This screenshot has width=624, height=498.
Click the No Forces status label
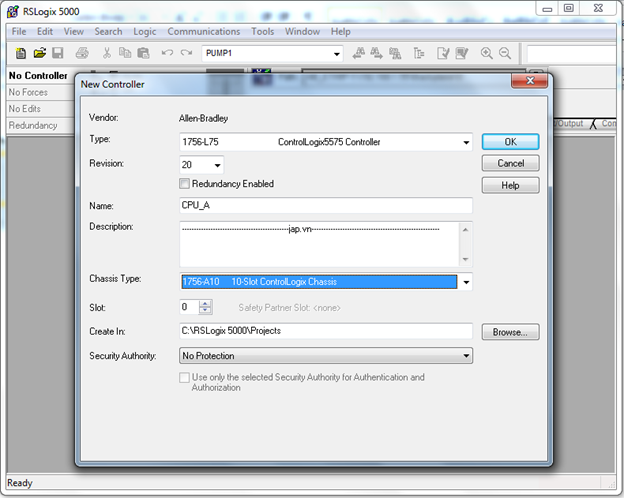click(28, 92)
